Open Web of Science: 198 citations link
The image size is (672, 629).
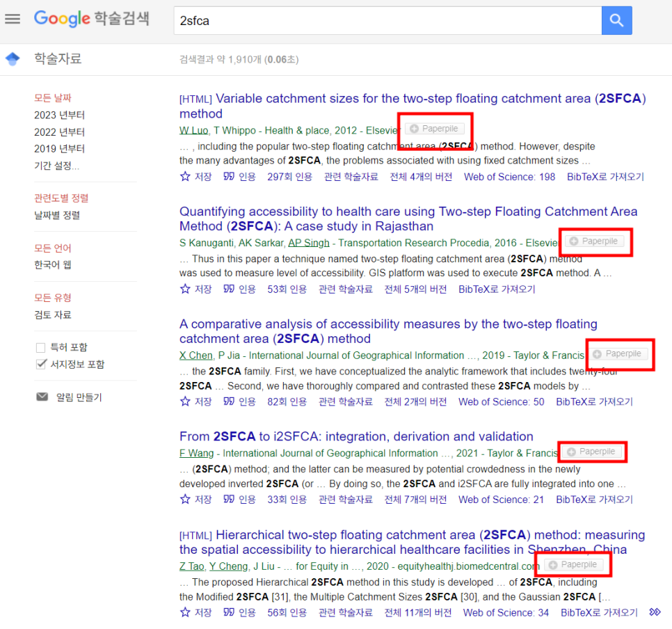[x=509, y=177]
